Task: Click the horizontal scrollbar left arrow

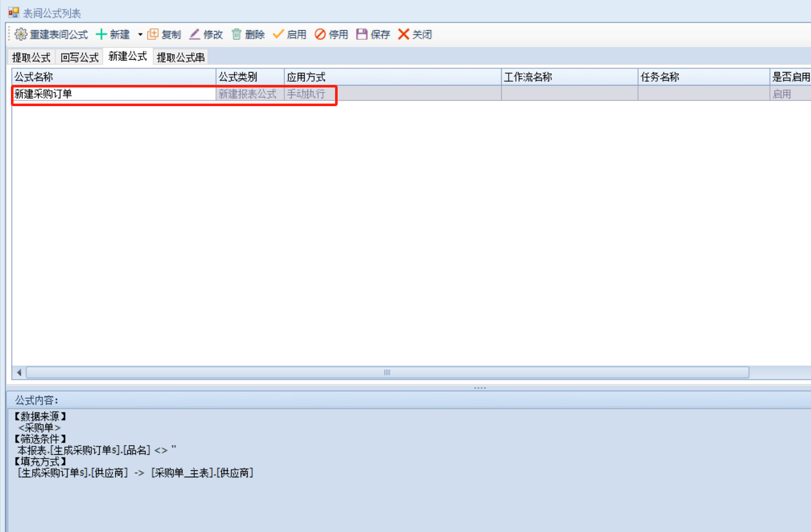Action: (19, 372)
